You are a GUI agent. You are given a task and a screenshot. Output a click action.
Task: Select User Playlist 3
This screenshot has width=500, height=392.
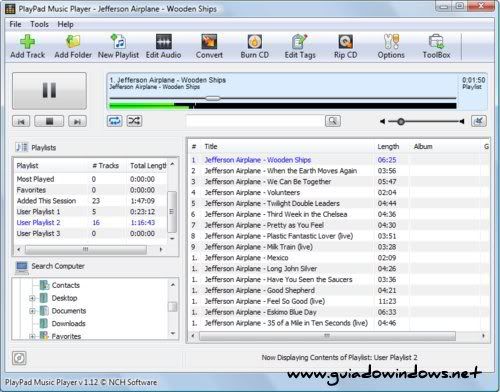90,234
